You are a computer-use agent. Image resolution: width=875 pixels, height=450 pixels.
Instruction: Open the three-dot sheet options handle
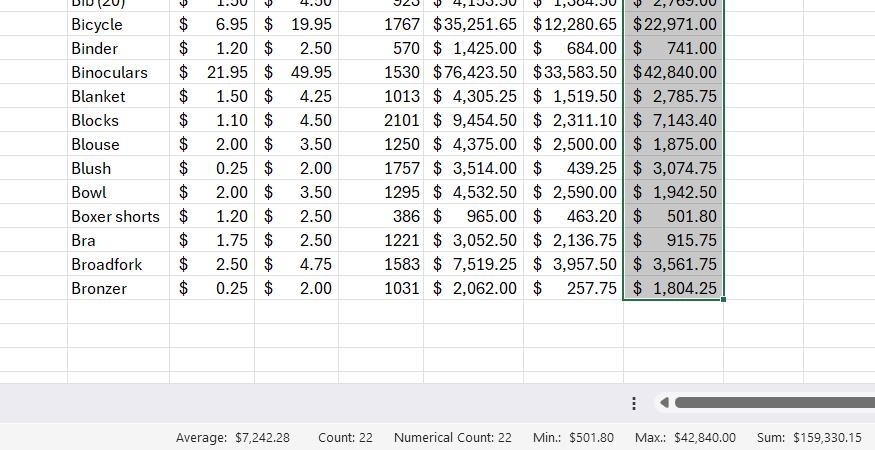pyautogui.click(x=634, y=403)
